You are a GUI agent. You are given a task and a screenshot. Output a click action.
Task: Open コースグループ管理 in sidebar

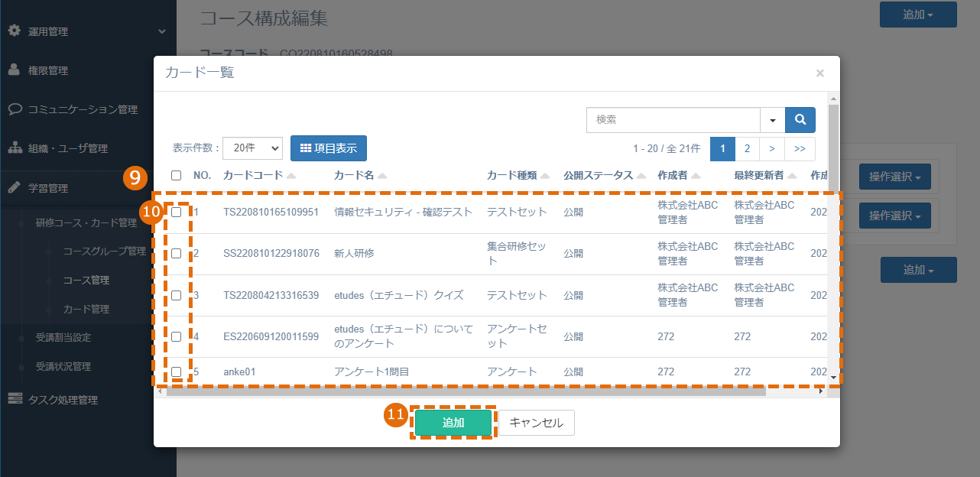point(104,251)
